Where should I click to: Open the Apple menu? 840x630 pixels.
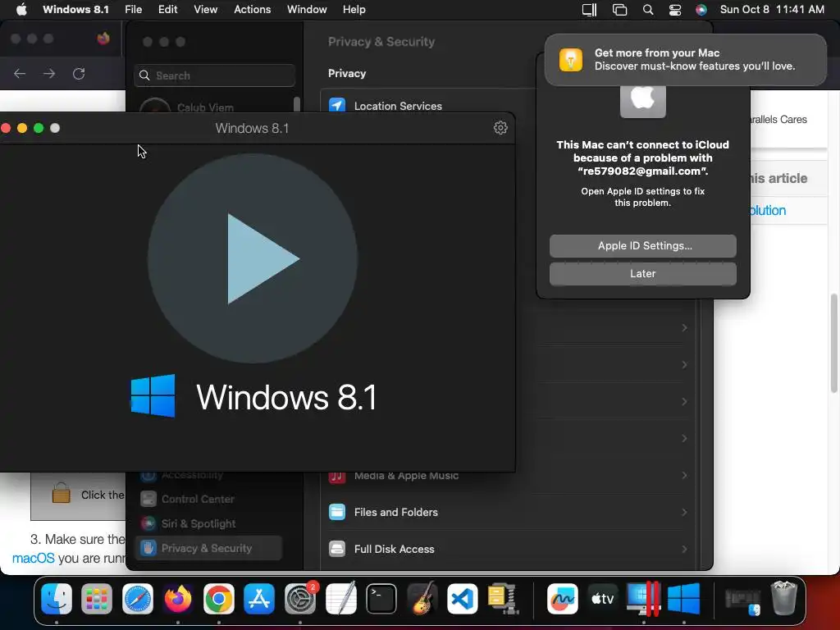tap(21, 10)
